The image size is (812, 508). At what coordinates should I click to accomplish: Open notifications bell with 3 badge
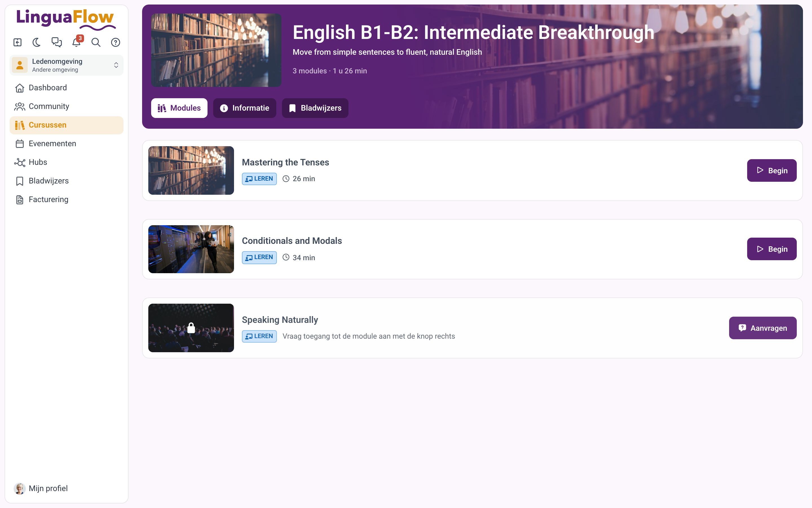tap(76, 42)
